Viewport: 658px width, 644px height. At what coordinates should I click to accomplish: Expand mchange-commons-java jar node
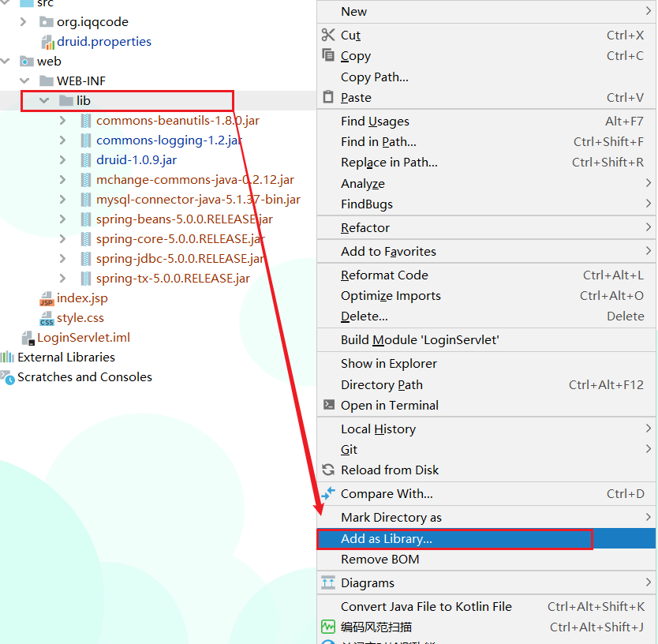point(63,179)
